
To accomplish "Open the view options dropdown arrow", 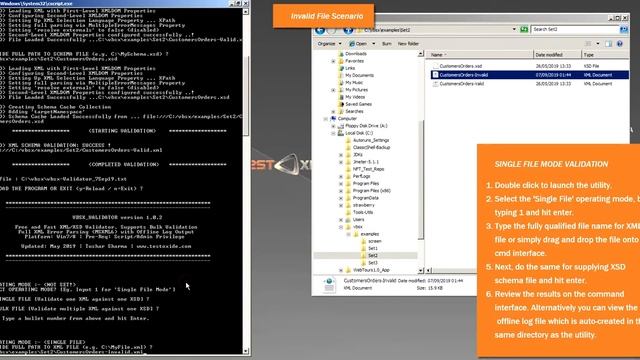I will (598, 44).
